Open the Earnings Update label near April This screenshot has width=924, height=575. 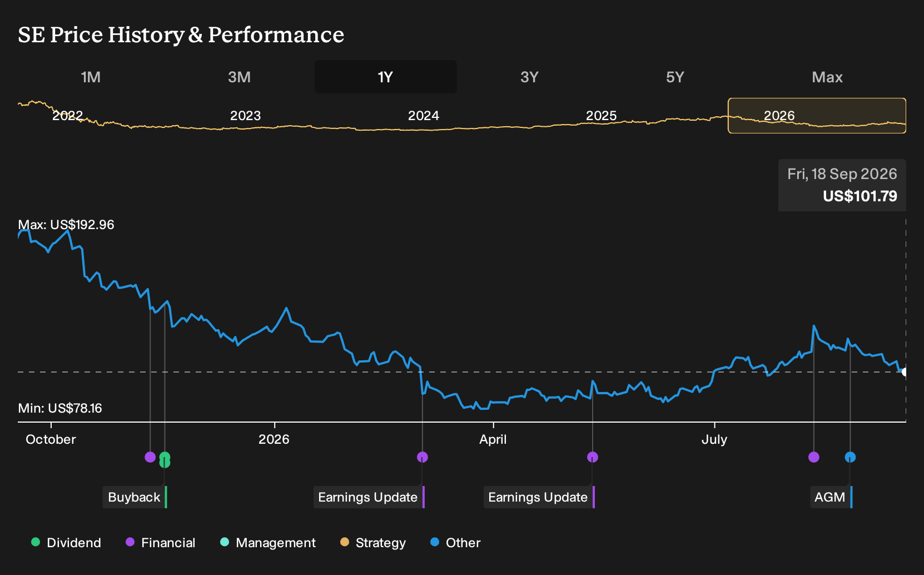369,497
